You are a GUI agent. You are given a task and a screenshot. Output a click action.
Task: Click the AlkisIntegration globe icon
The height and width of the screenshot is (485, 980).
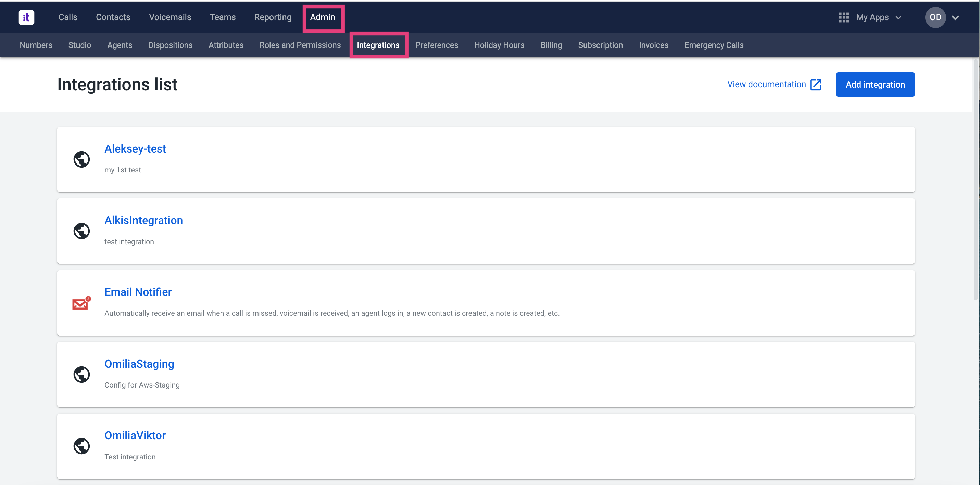[81, 231]
